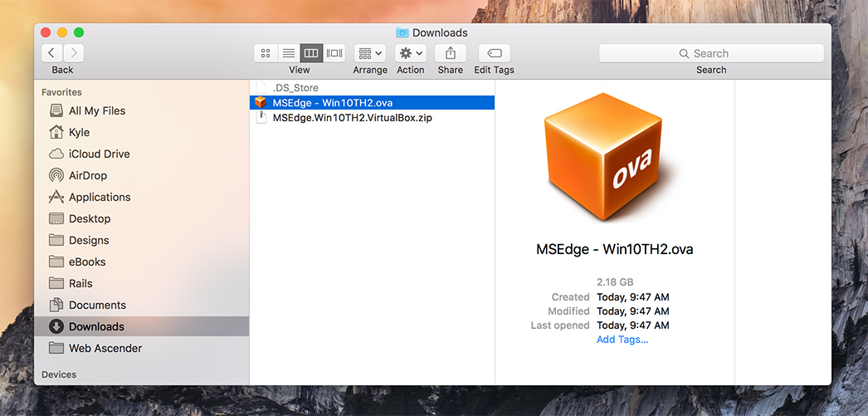The width and height of the screenshot is (868, 416).
Task: Open the Web Ascender folder
Action: pos(144,349)
